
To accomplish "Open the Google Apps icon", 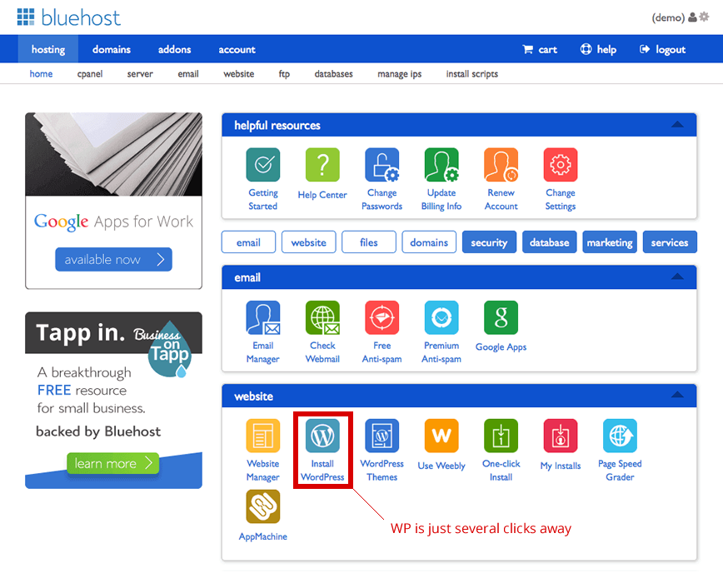I will tap(501, 318).
